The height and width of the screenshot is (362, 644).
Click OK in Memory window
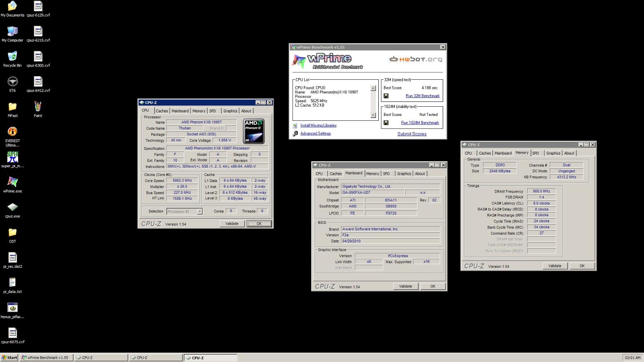click(582, 266)
